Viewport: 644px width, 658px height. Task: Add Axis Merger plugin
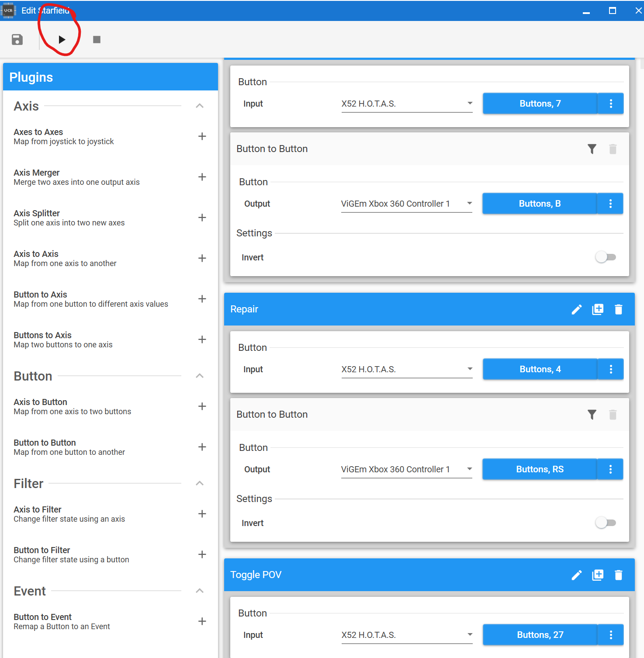(x=202, y=177)
